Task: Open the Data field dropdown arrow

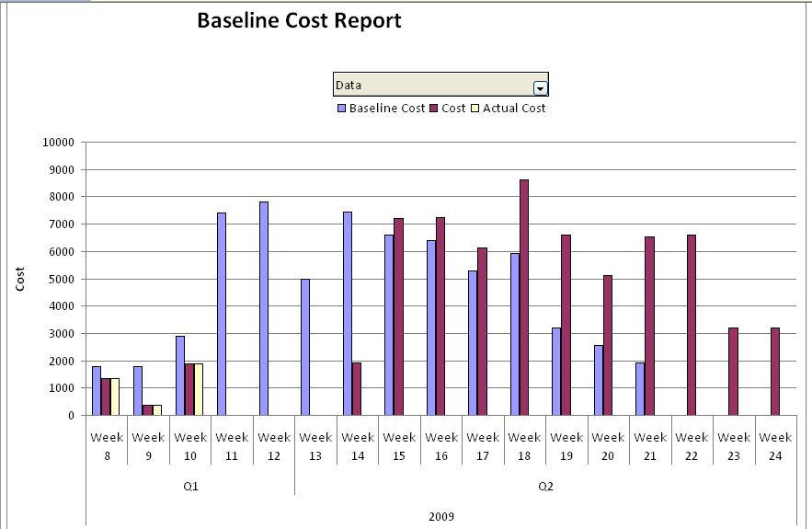Action: [x=540, y=87]
